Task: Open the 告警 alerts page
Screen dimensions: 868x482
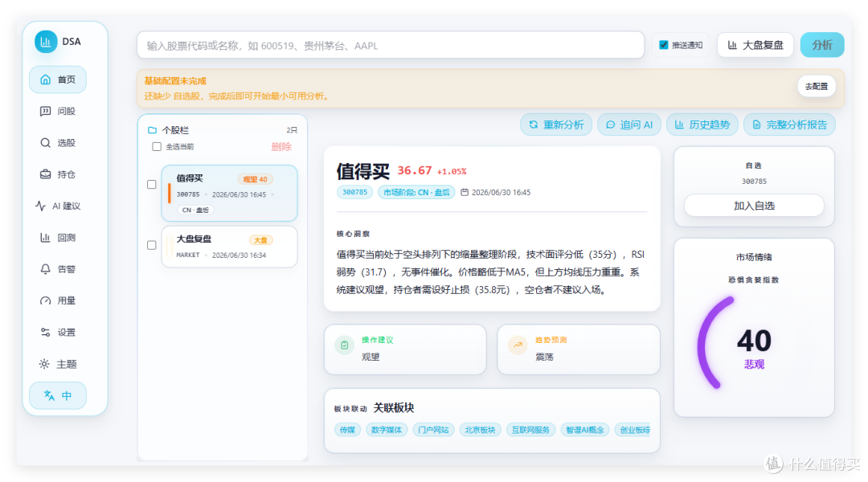Action: 58,269
